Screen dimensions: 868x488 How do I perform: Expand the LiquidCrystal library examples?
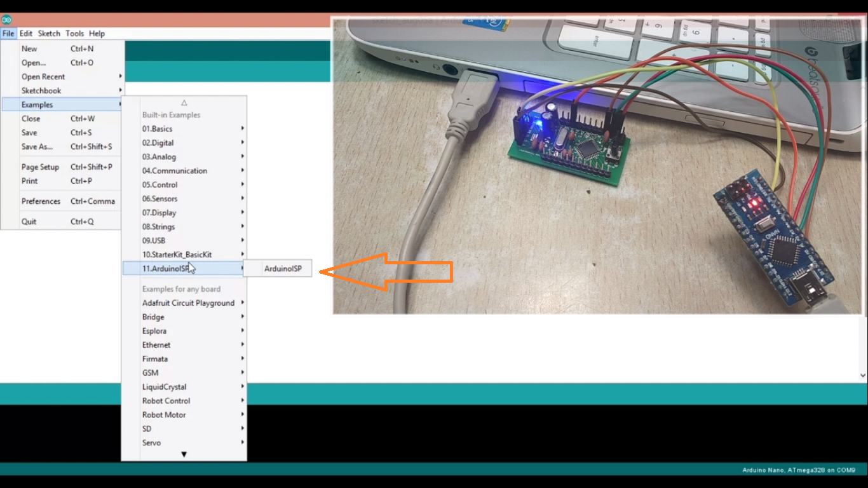pos(164,386)
